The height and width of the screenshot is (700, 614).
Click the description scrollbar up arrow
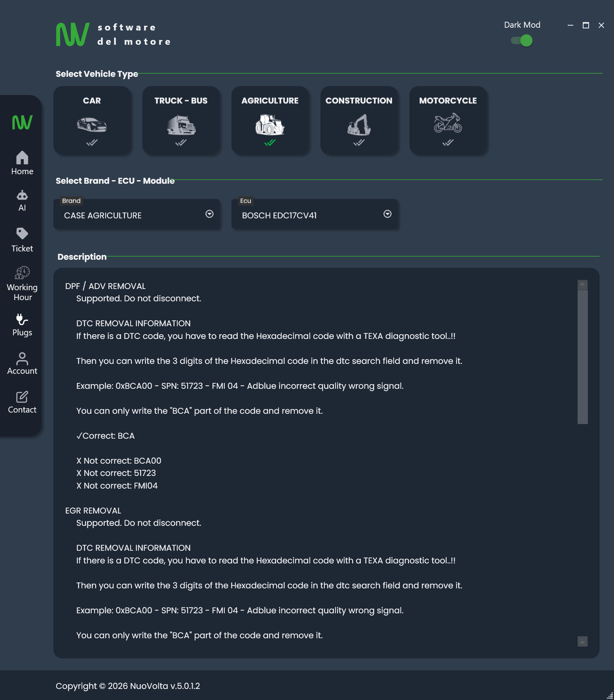(582, 285)
